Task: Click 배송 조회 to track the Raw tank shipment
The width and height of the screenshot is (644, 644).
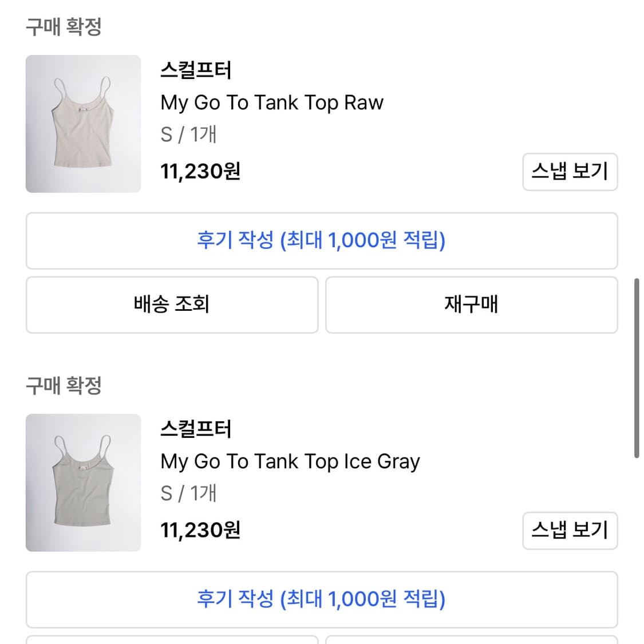Action: point(171,305)
